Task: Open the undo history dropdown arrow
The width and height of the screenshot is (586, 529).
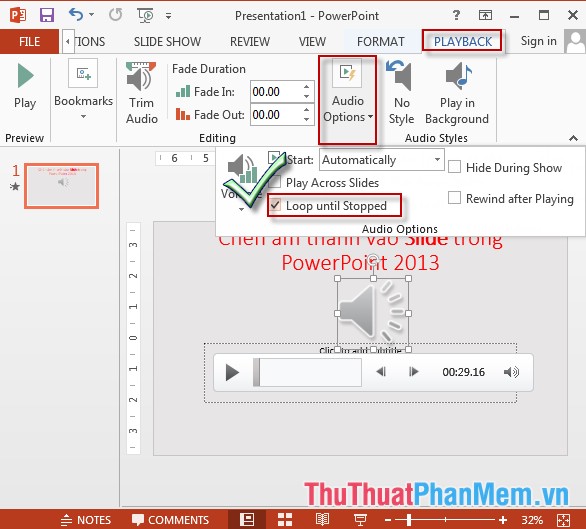Action: [x=92, y=15]
